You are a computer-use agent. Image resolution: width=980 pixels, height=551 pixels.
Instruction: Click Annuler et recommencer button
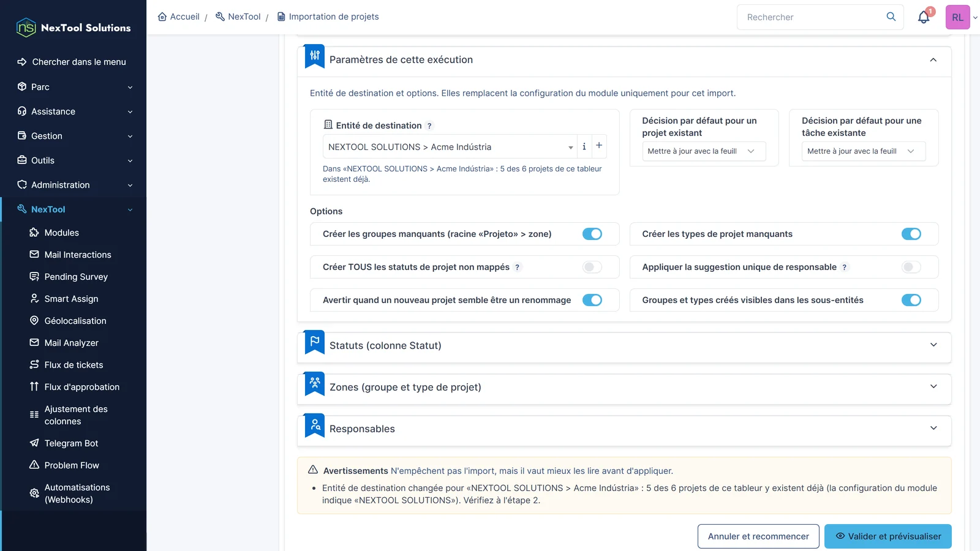[758, 536]
